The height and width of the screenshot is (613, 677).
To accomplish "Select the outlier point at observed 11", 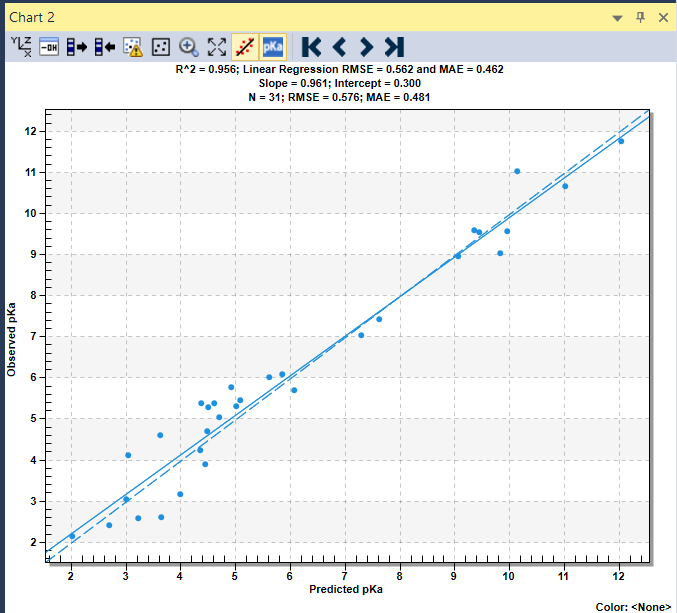I will [x=517, y=171].
